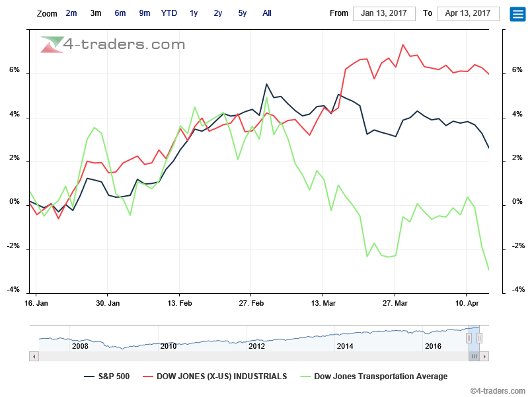Image resolution: width=532 pixels, height=397 pixels.
Task: Click the 16. Jan x-axis label
Action: pyautogui.click(x=36, y=303)
